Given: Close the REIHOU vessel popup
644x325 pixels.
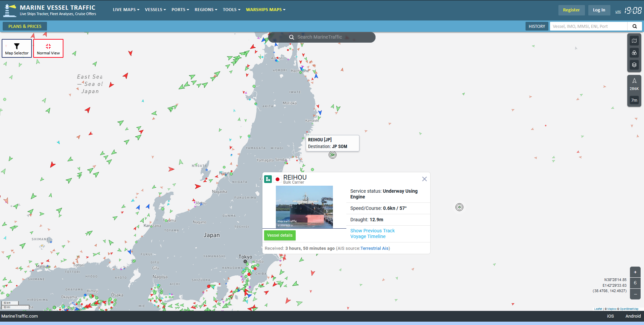Looking at the screenshot, I should point(425,179).
